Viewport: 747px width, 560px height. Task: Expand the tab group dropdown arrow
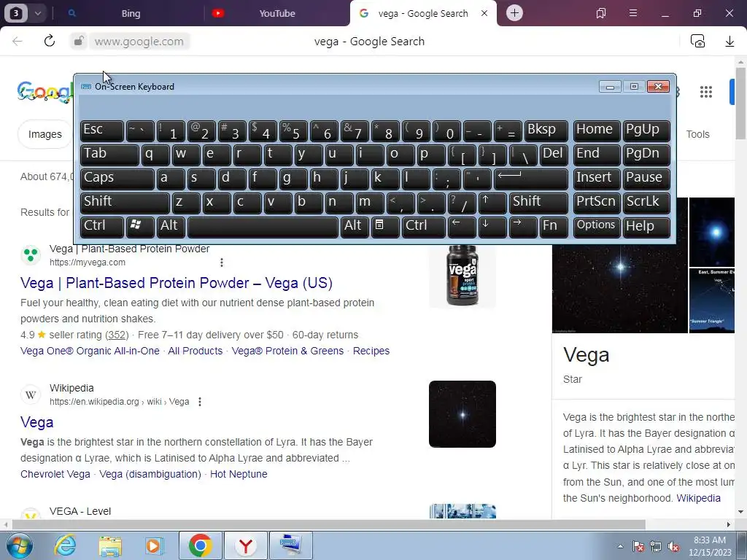coord(38,13)
